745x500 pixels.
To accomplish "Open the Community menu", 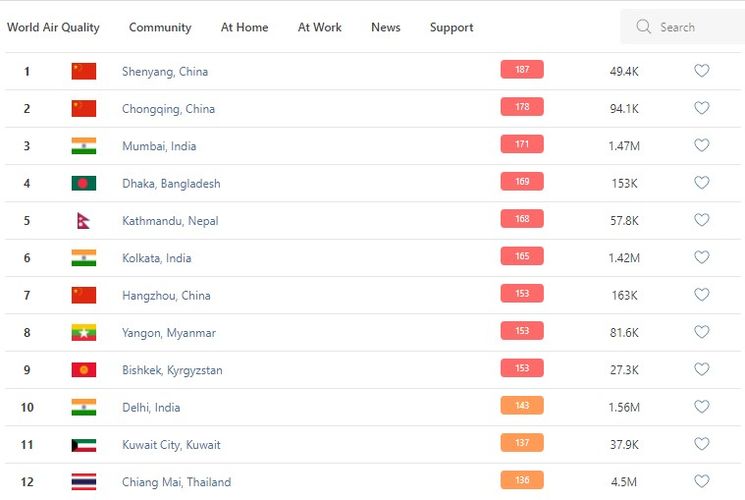I will coord(160,27).
